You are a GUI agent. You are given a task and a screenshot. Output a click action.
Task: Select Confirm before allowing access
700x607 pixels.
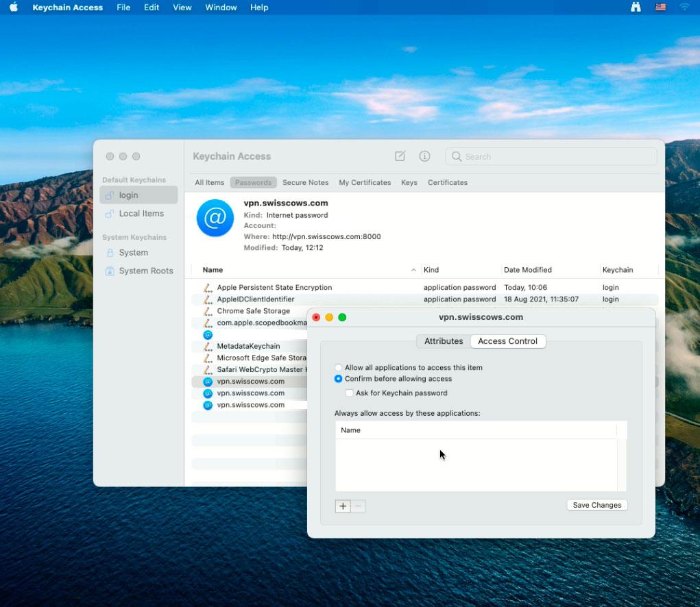click(x=338, y=379)
